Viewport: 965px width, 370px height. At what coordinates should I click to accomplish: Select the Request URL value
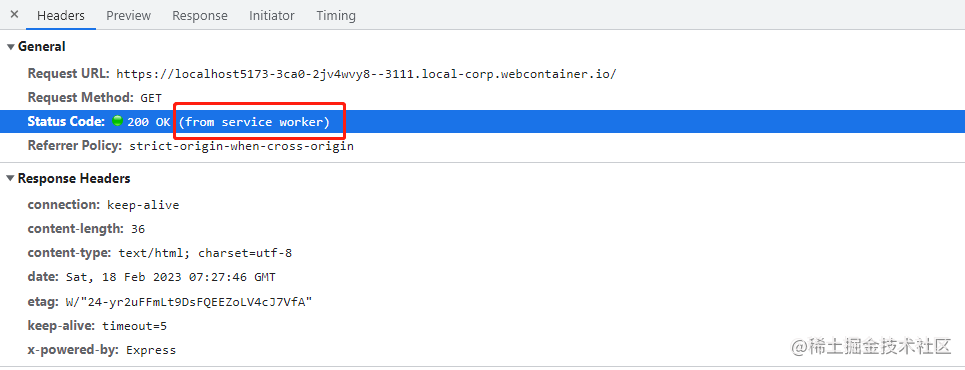pyautogui.click(x=366, y=74)
